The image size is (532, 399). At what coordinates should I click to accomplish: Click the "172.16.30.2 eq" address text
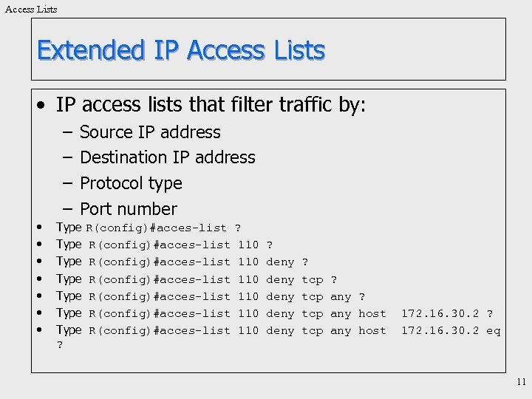pyautogui.click(x=450, y=331)
